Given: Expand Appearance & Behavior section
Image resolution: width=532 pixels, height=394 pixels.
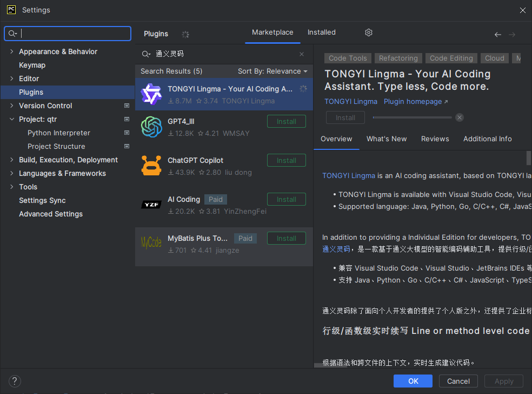Looking at the screenshot, I should click(x=12, y=51).
